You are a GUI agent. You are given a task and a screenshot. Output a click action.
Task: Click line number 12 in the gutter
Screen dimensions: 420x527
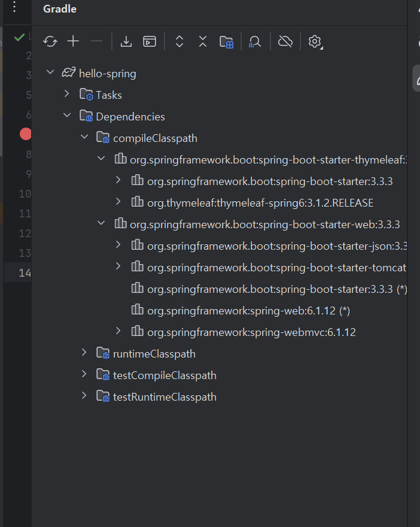pos(25,233)
